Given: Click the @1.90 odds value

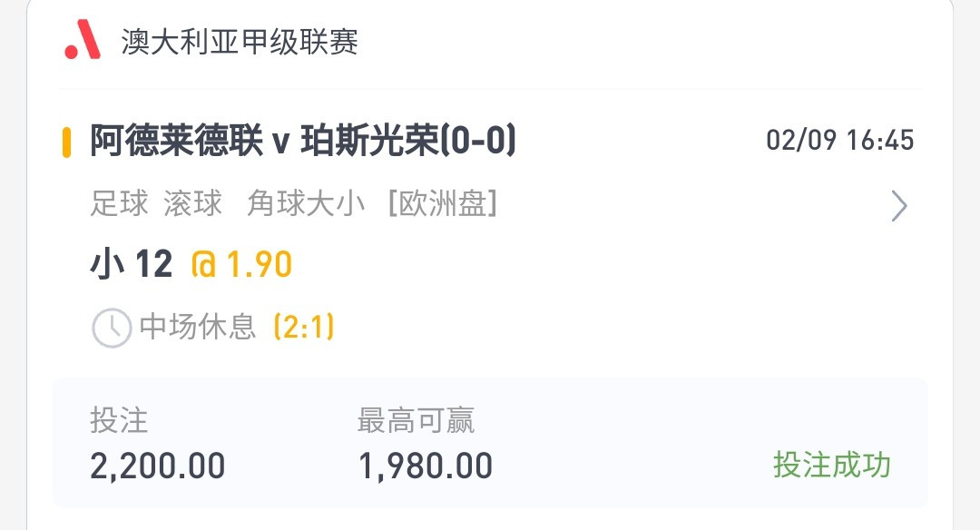Looking at the screenshot, I should coord(242,264).
